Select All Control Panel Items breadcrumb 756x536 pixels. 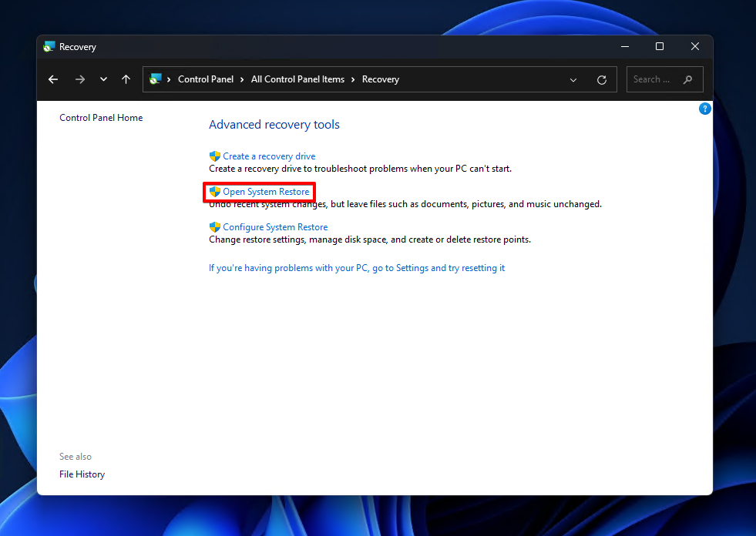[297, 79]
